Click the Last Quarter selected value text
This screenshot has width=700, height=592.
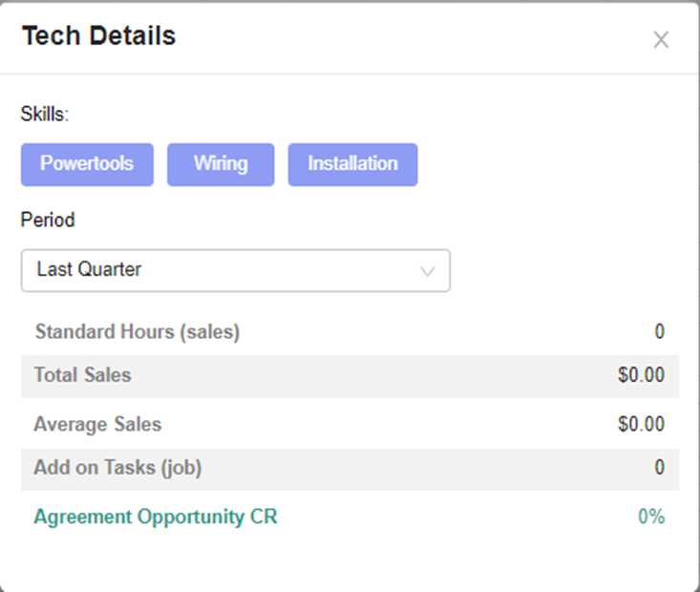89,270
